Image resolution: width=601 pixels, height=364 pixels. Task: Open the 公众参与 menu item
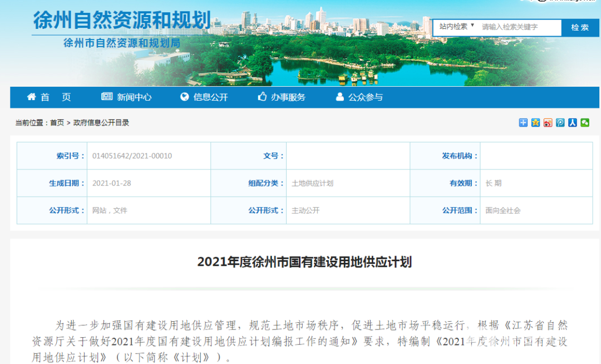tap(359, 97)
